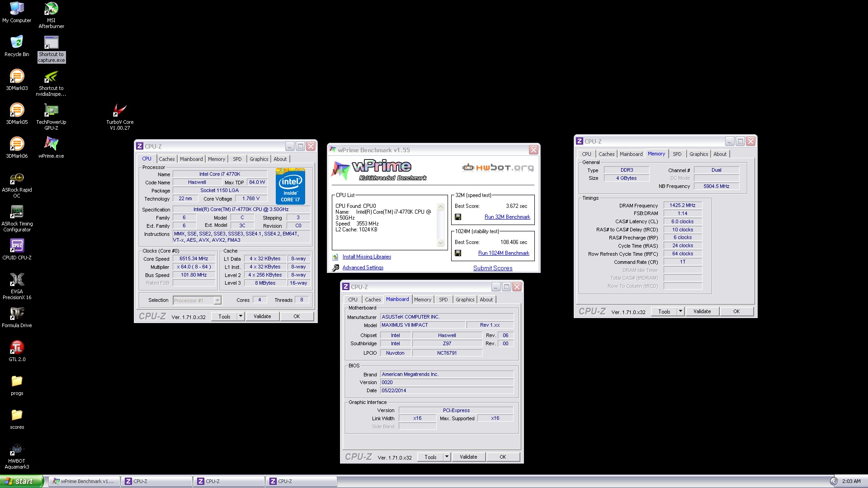
Task: Open ASRock Timing Configurator icon
Action: click(17, 219)
